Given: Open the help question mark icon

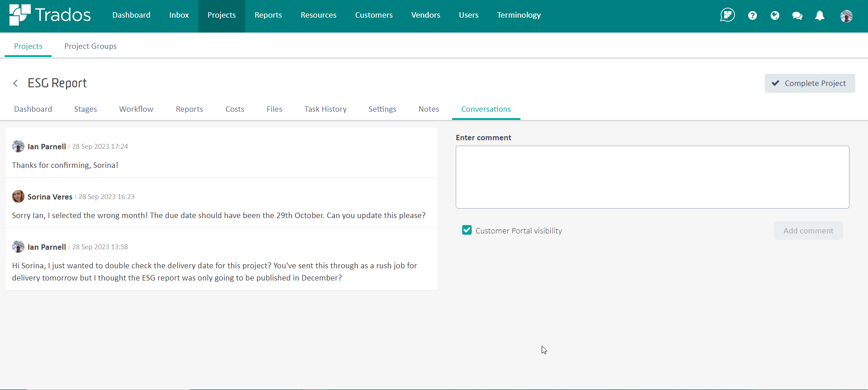Looking at the screenshot, I should coord(752,16).
